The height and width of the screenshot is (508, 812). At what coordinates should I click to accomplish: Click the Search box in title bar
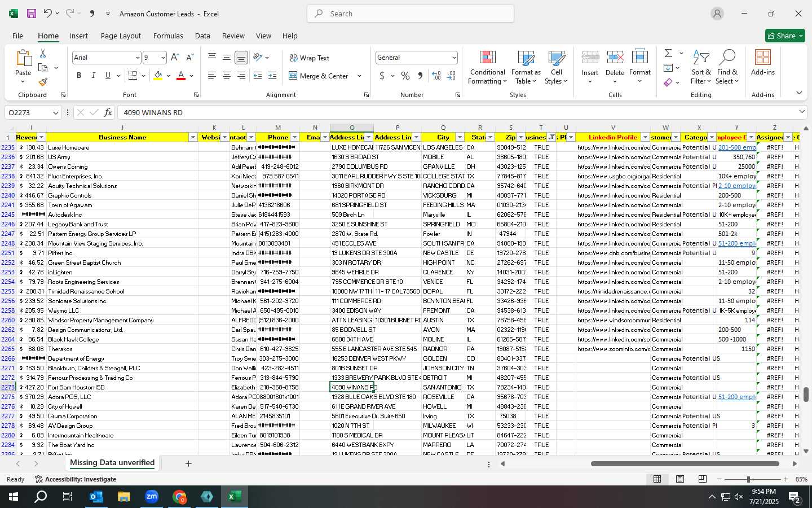(411, 14)
